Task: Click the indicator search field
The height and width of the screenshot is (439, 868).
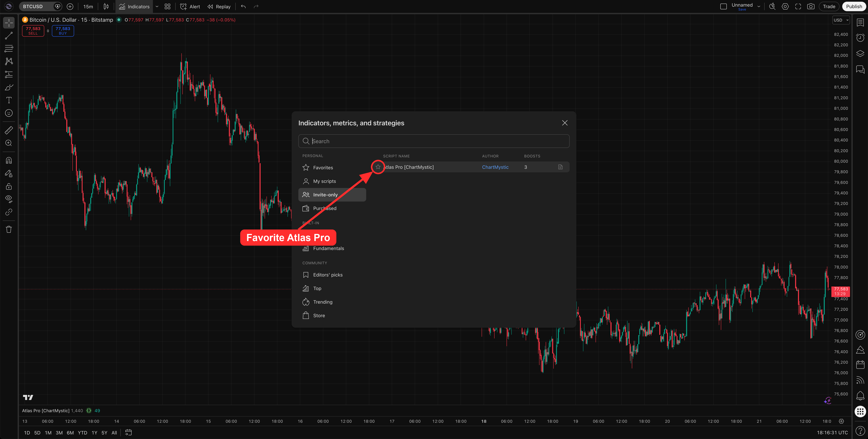Action: (x=434, y=141)
